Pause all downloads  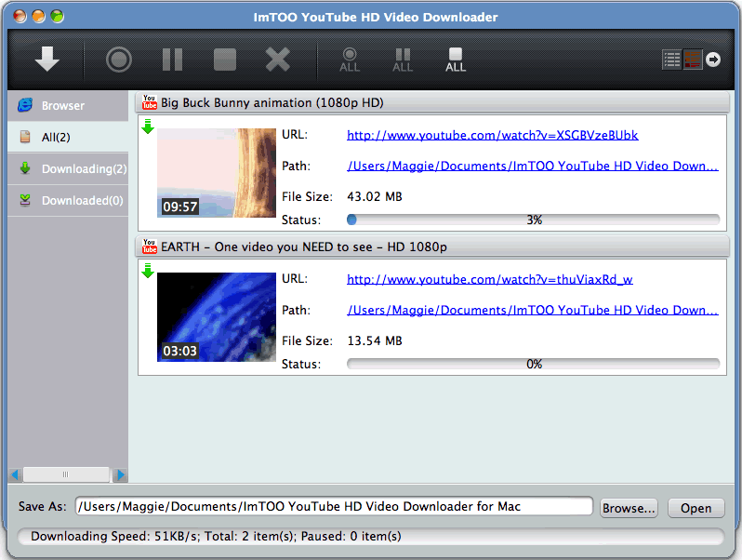click(x=403, y=60)
